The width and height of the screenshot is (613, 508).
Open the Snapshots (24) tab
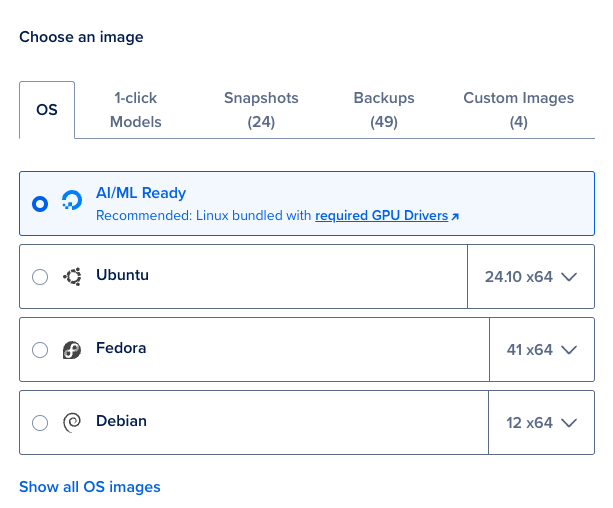coord(261,110)
